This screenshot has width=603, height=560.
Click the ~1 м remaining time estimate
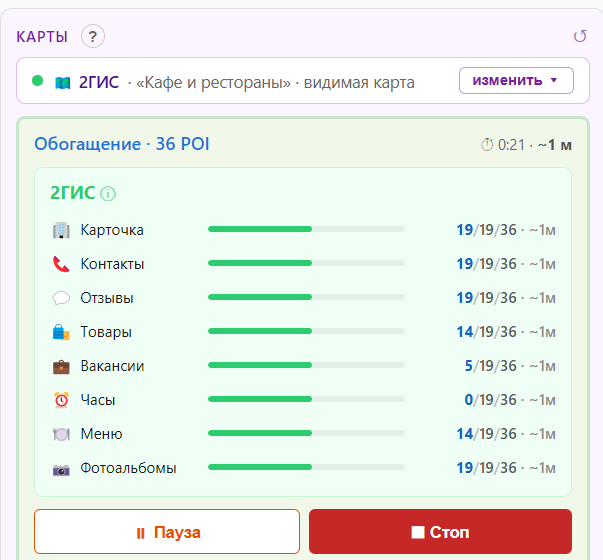pyautogui.click(x=555, y=145)
